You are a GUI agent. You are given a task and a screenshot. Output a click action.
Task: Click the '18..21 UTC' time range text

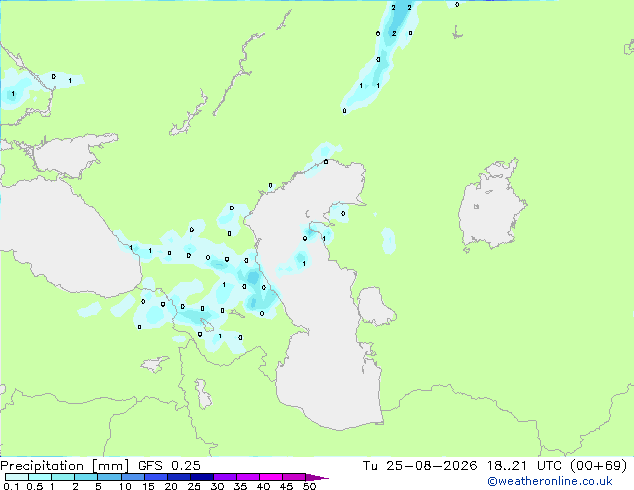(524, 466)
